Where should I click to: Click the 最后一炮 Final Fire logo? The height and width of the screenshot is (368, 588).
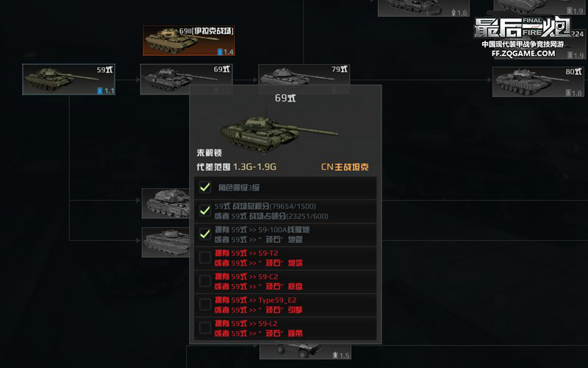(523, 28)
